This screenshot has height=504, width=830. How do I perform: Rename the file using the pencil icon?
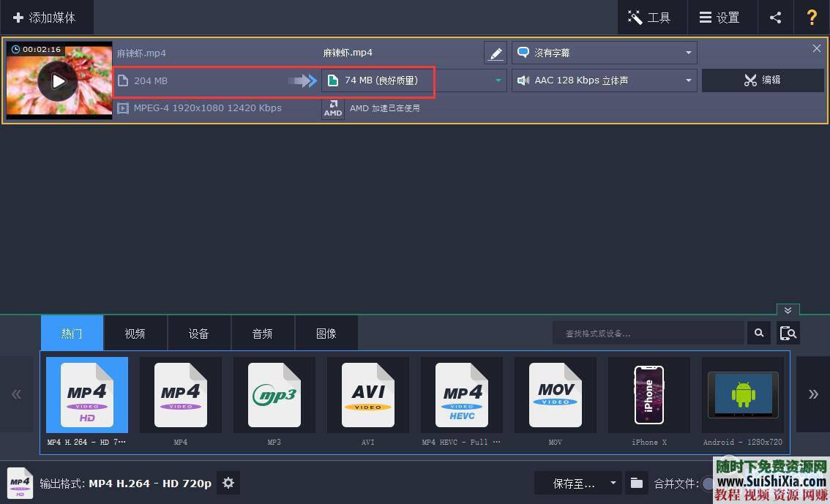pos(496,52)
